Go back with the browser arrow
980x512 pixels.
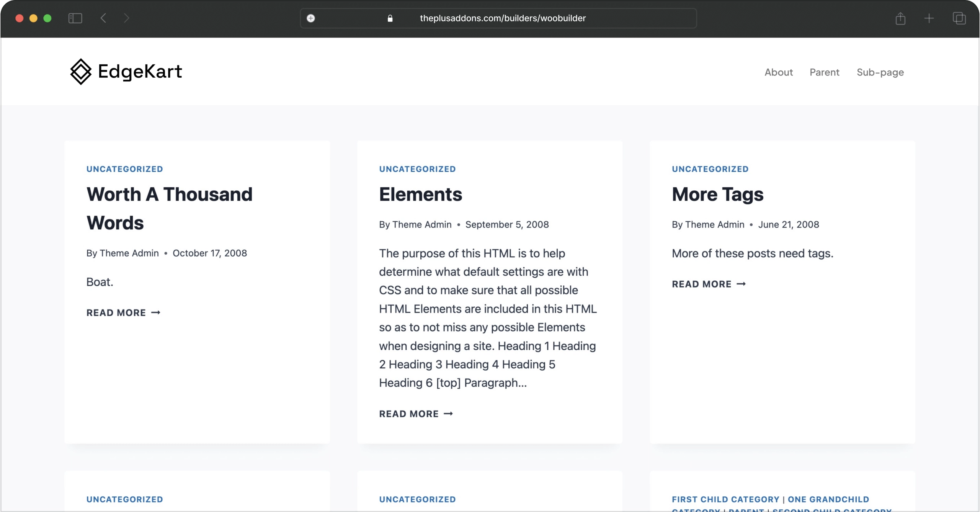click(x=103, y=18)
